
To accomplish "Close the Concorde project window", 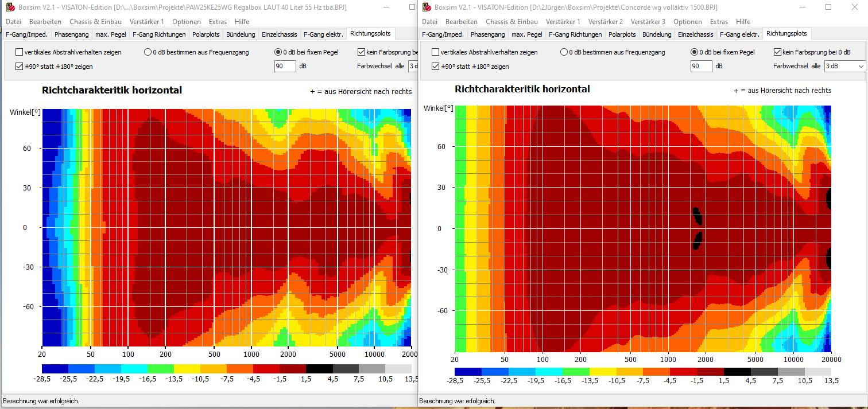I will [x=854, y=7].
